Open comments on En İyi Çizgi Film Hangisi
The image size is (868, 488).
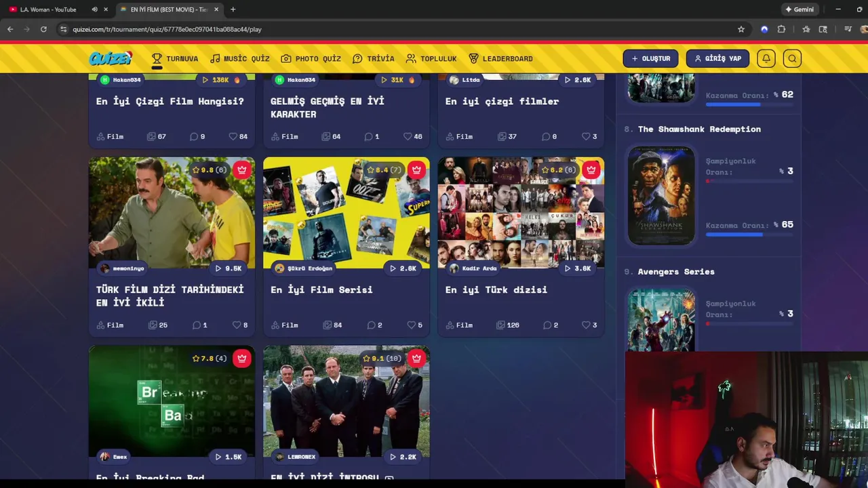point(197,136)
